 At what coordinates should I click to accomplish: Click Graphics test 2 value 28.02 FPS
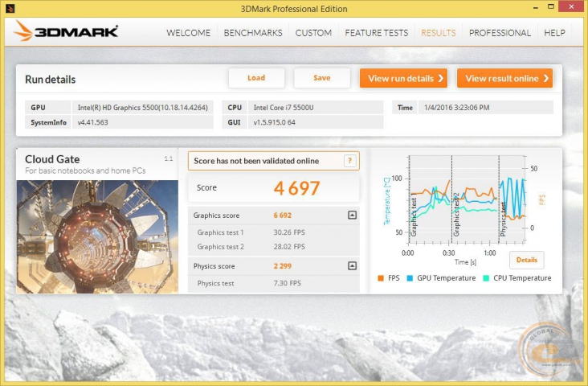(x=289, y=247)
